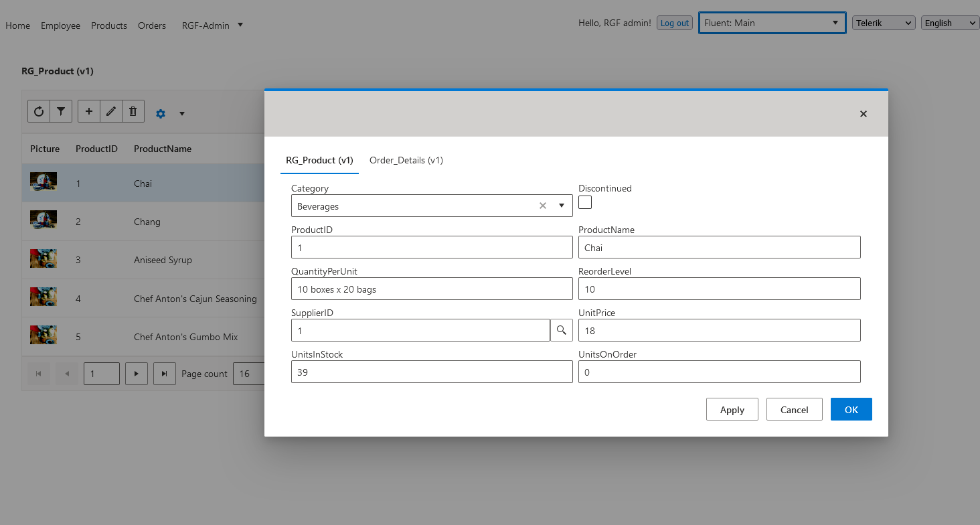Click the add new record plus icon

point(89,111)
